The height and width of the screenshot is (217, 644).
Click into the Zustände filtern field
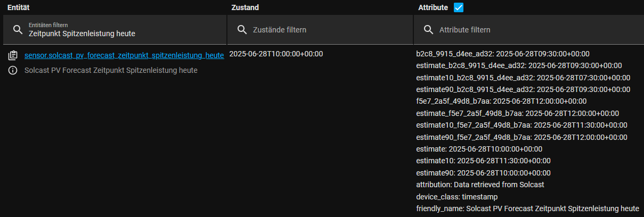[320, 30]
